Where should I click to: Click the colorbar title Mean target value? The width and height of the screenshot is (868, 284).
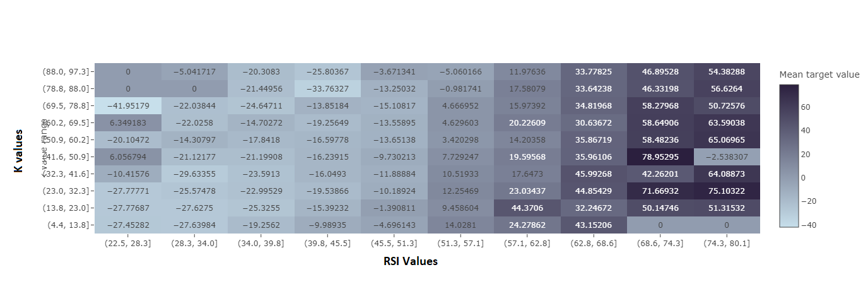coord(819,74)
